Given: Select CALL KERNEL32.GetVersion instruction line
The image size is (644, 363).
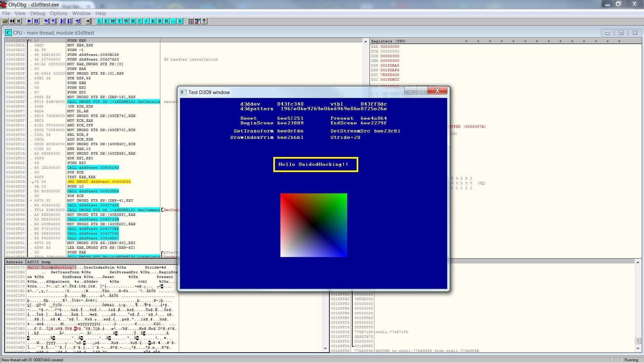Looking at the screenshot, I should click(113, 102).
